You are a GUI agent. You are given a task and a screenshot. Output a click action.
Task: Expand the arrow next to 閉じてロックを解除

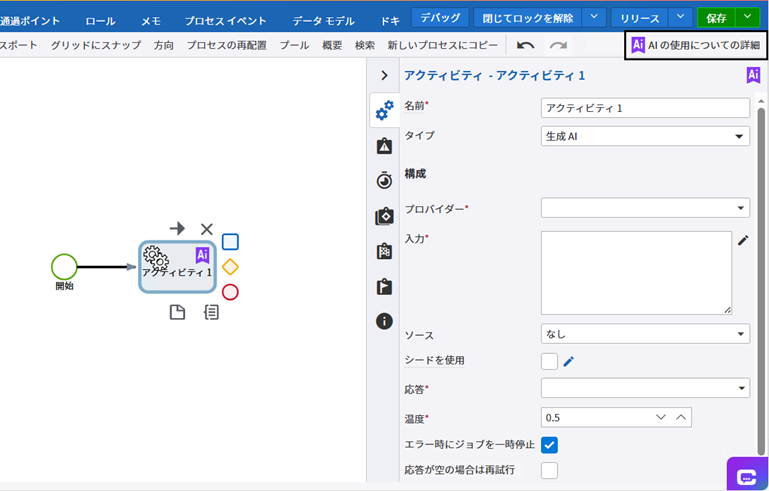coord(594,18)
